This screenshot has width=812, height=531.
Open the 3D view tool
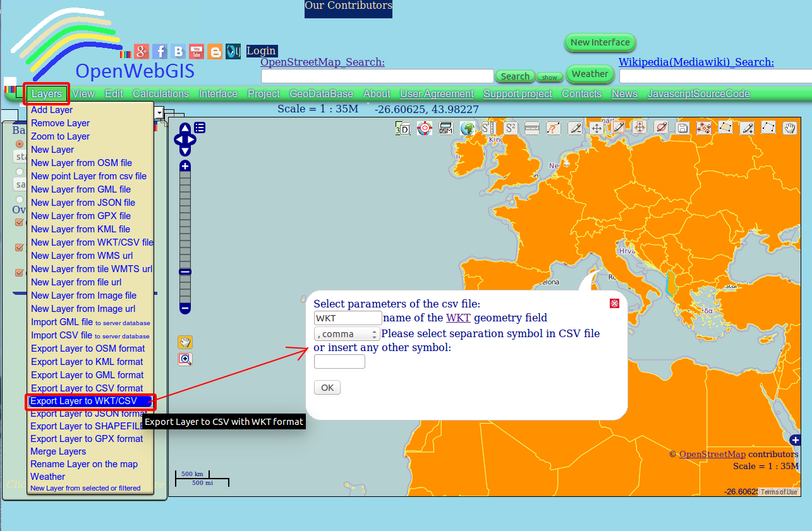click(403, 128)
